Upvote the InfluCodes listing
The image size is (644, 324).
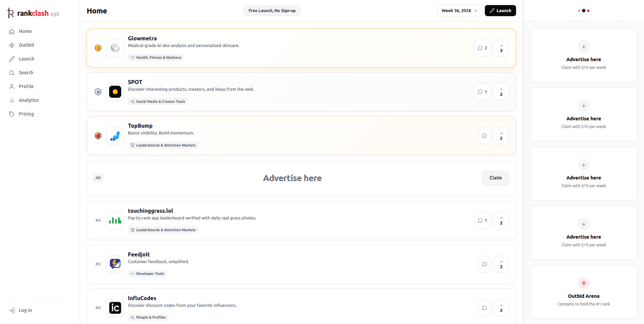point(501,308)
